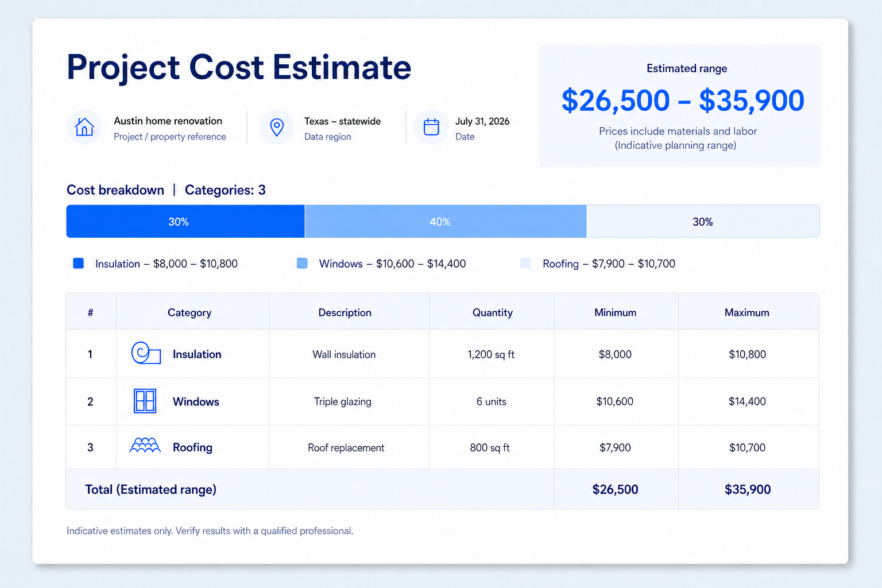Click the Data region caption
The image size is (882, 588).
[x=327, y=137]
